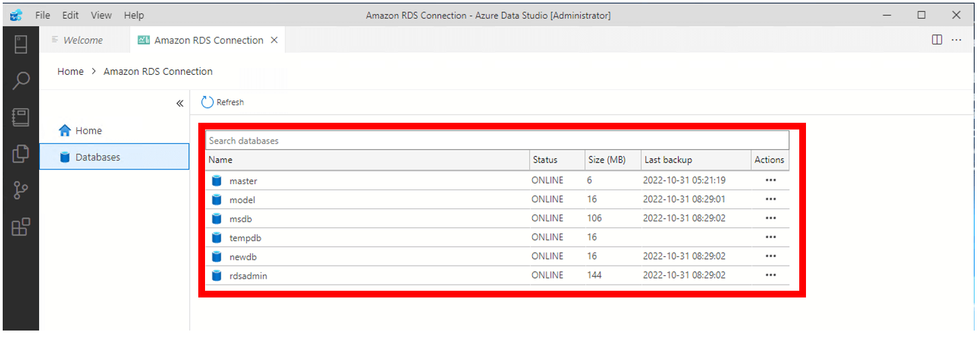Screen dimensions: 980x342
Task: Open the Extensions icon in activity bar
Action: coord(21,227)
